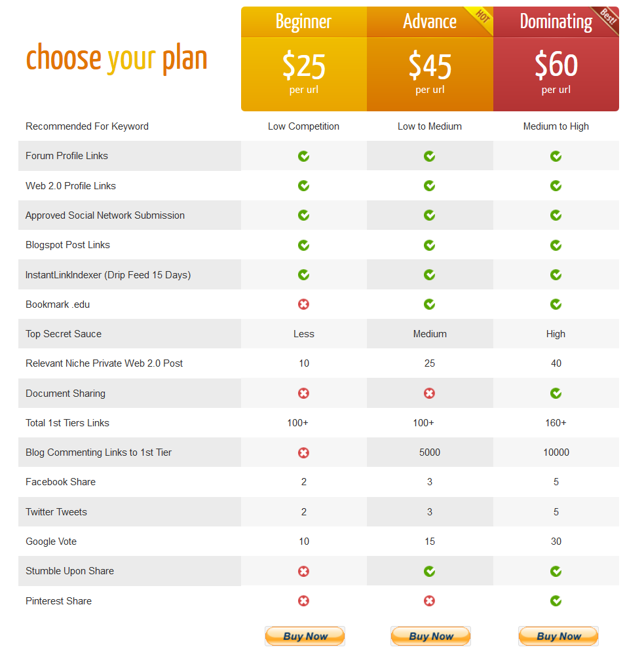Click the green check for Pinterest Share in Dominating

point(556,601)
